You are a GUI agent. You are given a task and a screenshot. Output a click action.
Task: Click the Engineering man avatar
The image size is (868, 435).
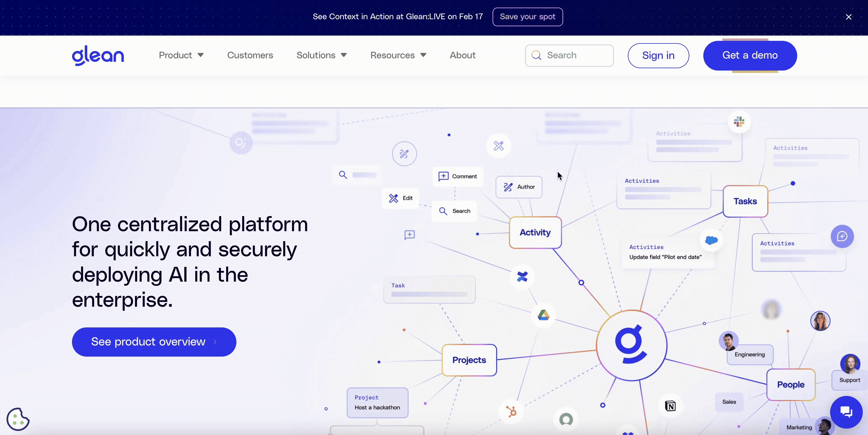(728, 341)
